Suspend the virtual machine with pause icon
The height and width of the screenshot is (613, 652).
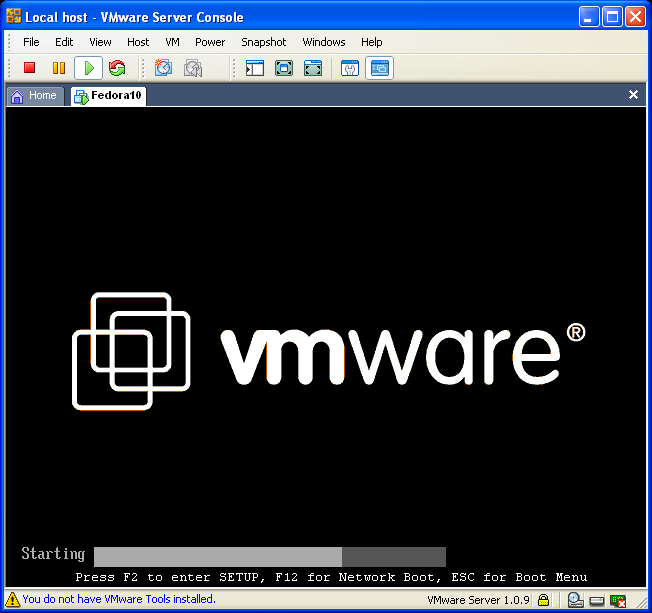pyautogui.click(x=59, y=68)
